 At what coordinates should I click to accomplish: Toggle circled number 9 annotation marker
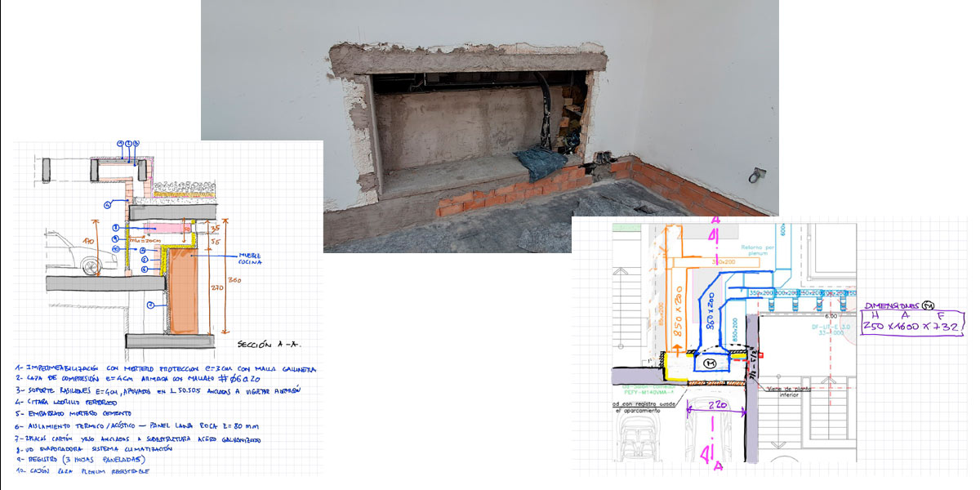pyautogui.click(x=115, y=238)
